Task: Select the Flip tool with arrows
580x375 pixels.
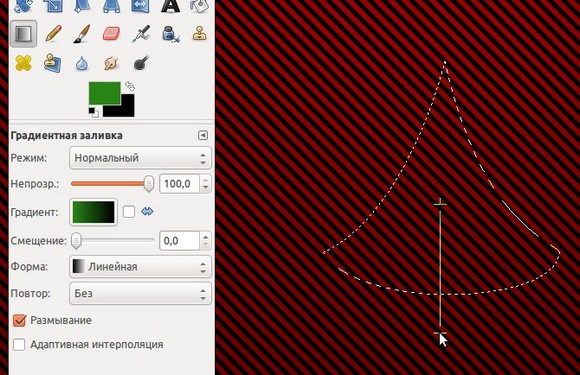Action: [x=141, y=6]
